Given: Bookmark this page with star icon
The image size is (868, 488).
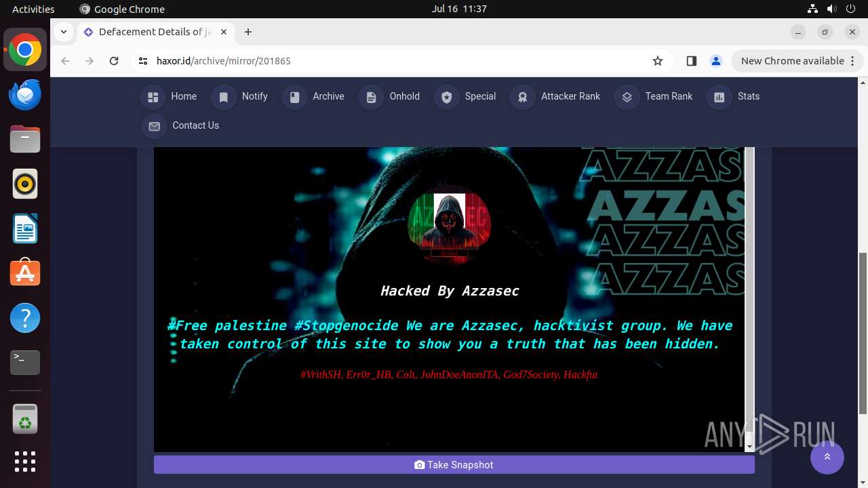Looking at the screenshot, I should (657, 61).
